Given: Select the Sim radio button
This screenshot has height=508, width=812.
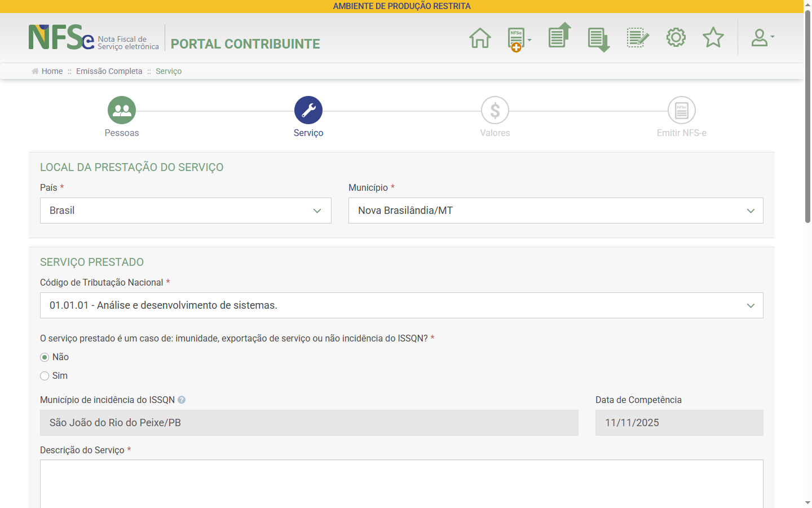Looking at the screenshot, I should pyautogui.click(x=45, y=376).
